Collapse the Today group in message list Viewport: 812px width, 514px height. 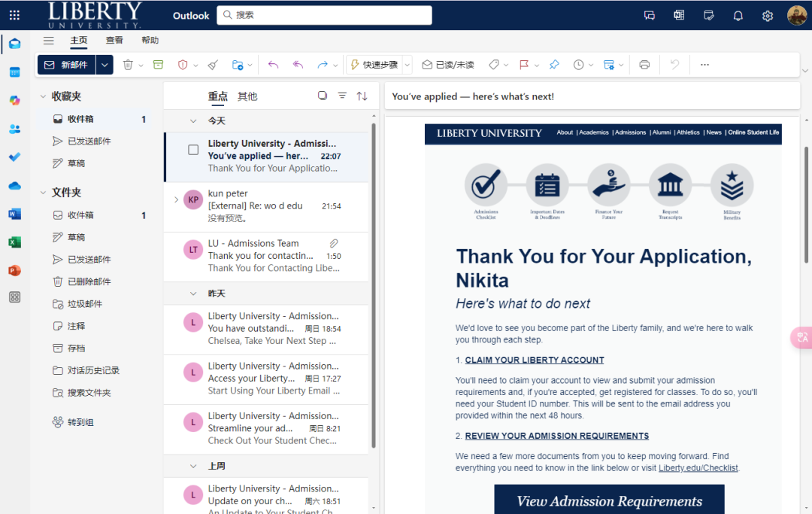tap(193, 120)
